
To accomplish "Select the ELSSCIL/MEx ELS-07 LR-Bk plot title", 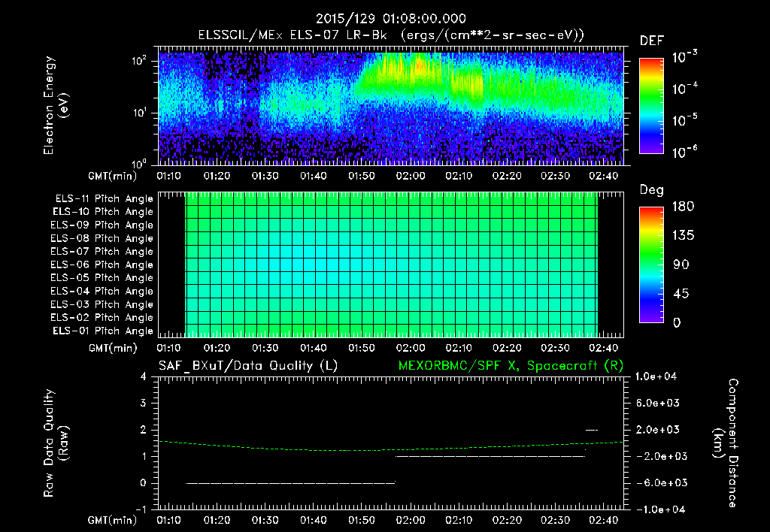I will click(391, 35).
